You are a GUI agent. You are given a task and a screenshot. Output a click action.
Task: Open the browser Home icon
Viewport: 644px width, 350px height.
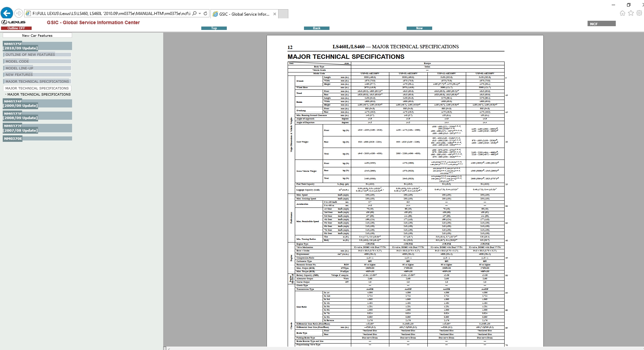pos(622,13)
